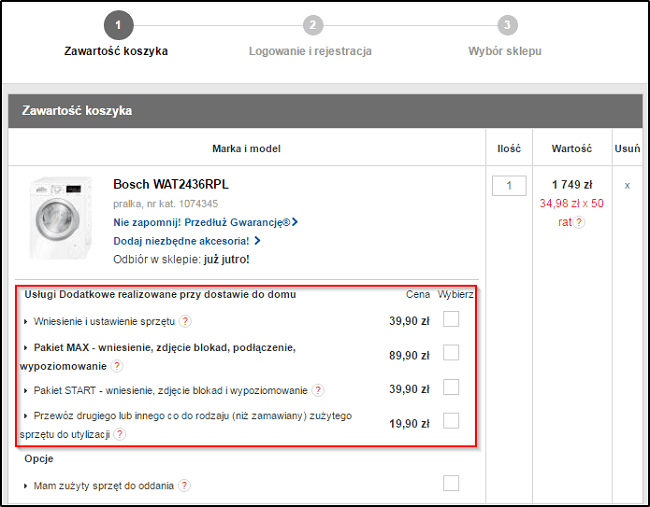Click help icon next to Pakiet START

pyautogui.click(x=318, y=390)
